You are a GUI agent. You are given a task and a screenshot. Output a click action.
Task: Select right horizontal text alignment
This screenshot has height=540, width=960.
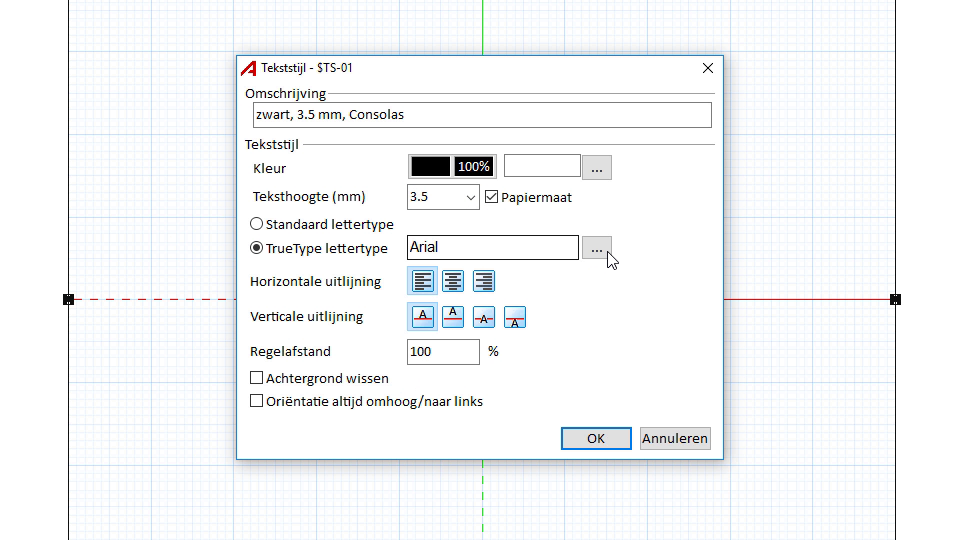[x=484, y=282]
